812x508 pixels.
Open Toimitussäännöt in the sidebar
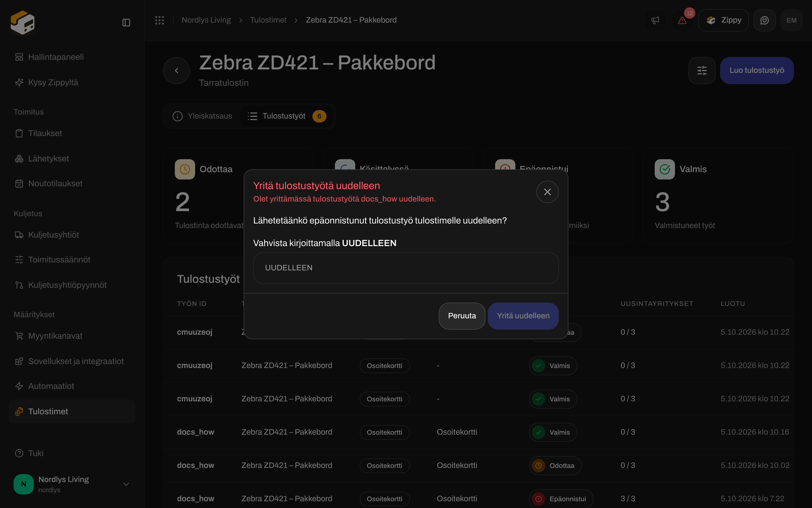[72, 260]
